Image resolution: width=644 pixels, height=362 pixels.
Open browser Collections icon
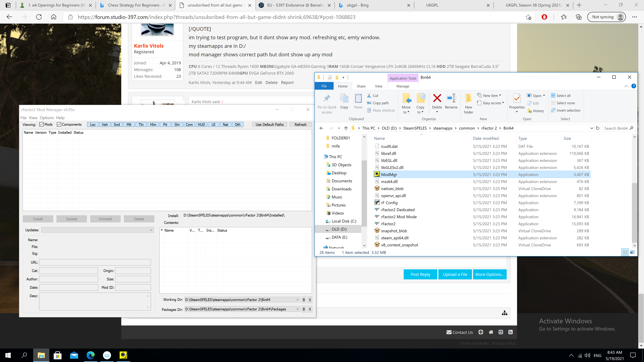tap(578, 17)
